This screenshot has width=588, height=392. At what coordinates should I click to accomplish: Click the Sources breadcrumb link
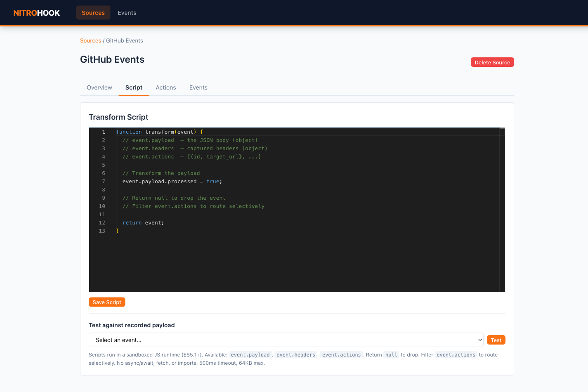(90, 40)
